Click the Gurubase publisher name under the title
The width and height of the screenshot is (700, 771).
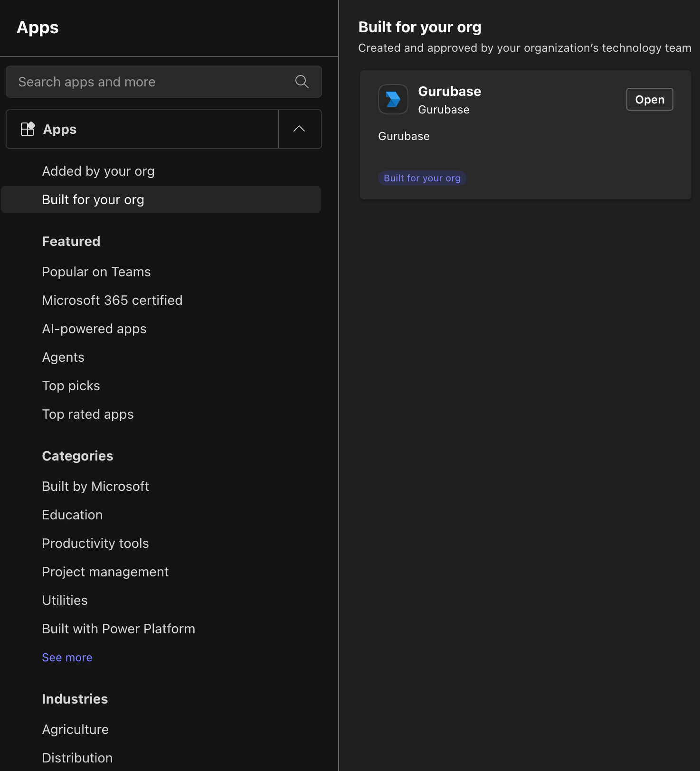[444, 110]
